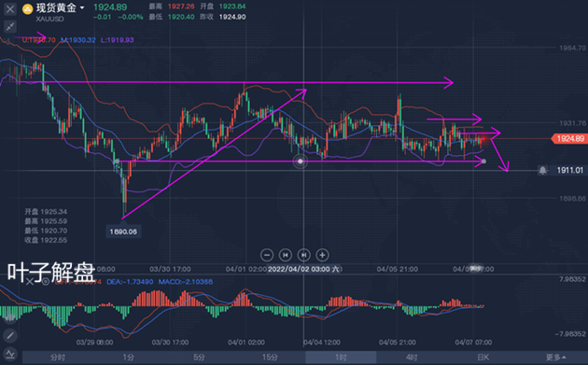Click the -7.98352 MACD axis label
588x365 pixels.
coord(570,334)
